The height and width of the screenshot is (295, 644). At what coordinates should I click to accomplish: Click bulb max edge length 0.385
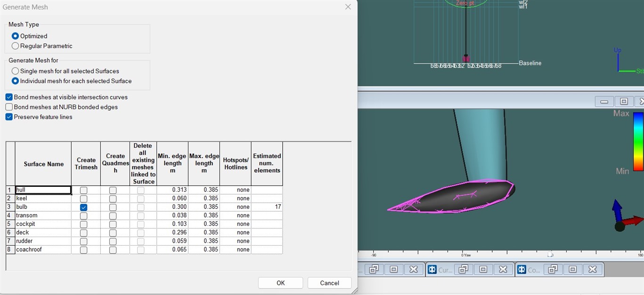[204, 207]
